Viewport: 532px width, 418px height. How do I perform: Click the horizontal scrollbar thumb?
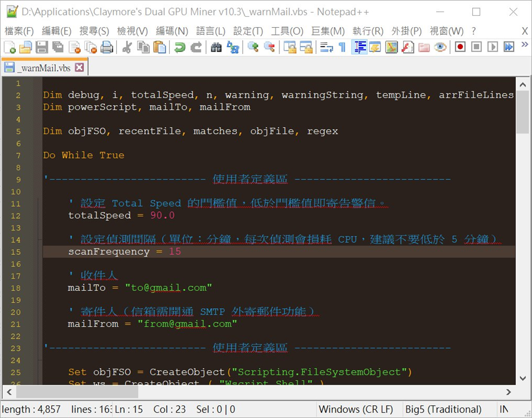click(x=77, y=392)
